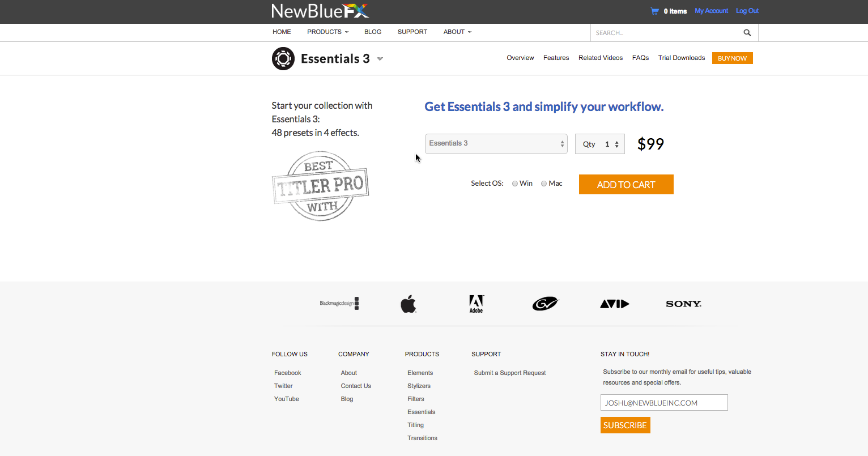
Task: Click the Adobe logo
Action: click(476, 304)
